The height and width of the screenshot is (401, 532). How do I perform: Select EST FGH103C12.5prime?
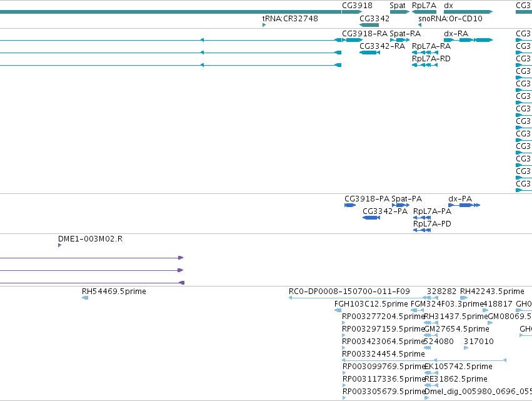(338, 310)
